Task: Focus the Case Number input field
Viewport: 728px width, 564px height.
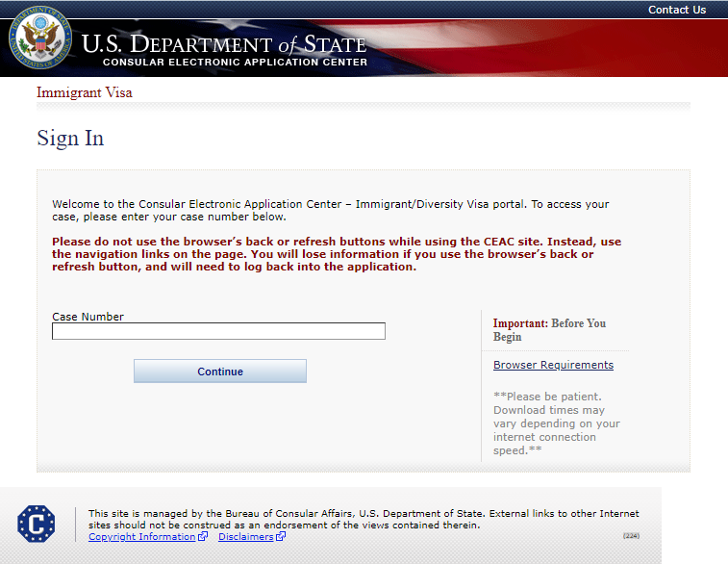Action: (218, 331)
